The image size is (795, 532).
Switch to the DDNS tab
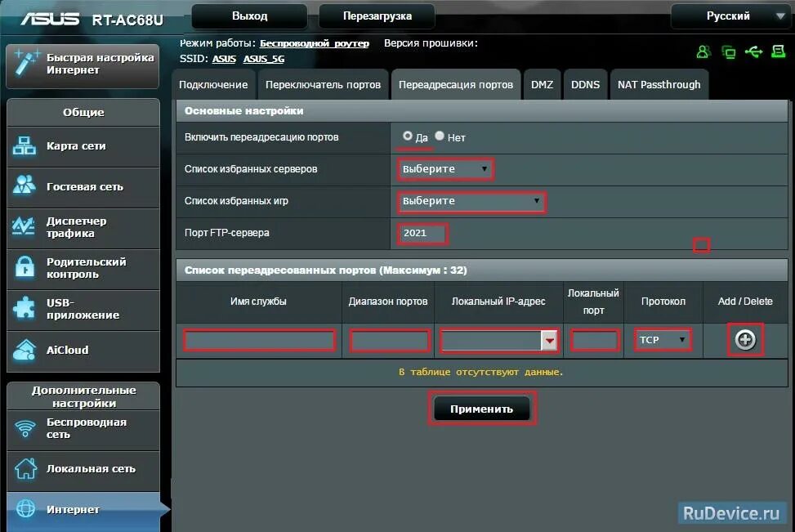(585, 85)
